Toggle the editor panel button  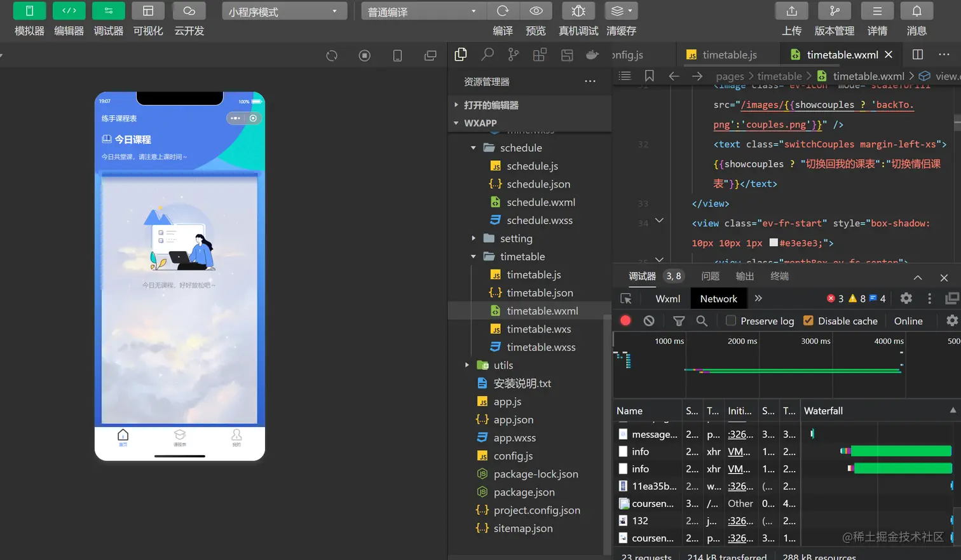69,11
